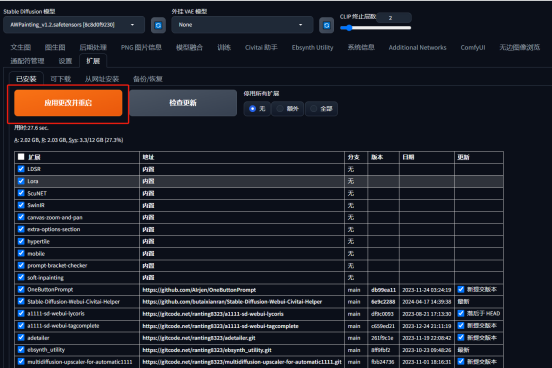Screen dimensions: 552x368
Task: Disable the hypertile extension checkbox
Action: point(21,241)
